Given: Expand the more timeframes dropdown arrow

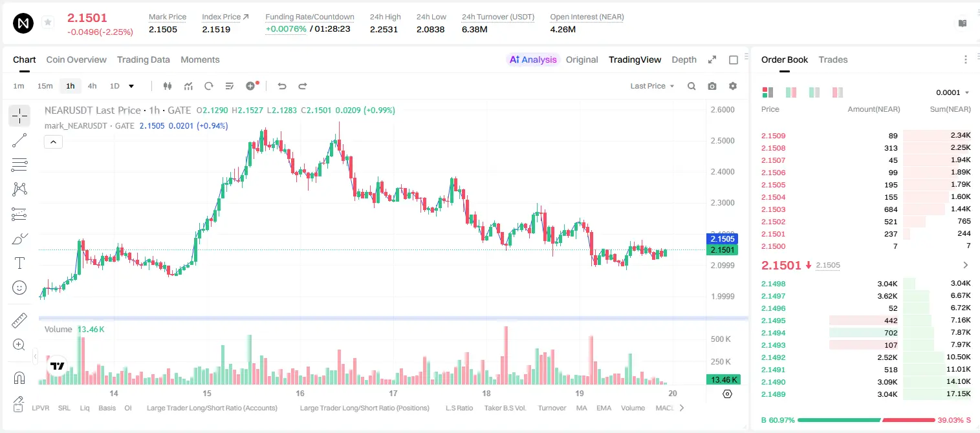Looking at the screenshot, I should click(x=131, y=86).
